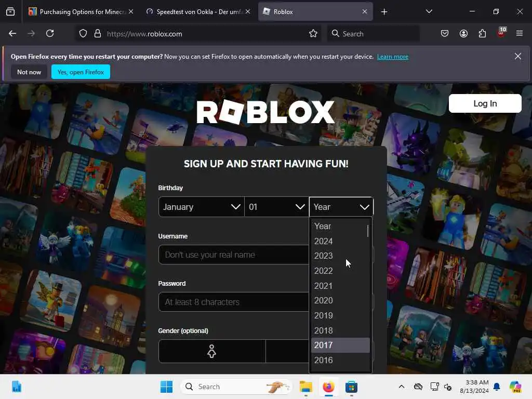Image resolution: width=532 pixels, height=399 pixels.
Task: Click the Log In button
Action: point(485,103)
